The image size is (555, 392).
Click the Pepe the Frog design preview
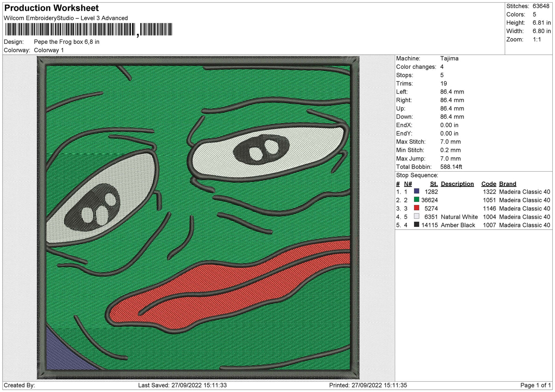(198, 218)
